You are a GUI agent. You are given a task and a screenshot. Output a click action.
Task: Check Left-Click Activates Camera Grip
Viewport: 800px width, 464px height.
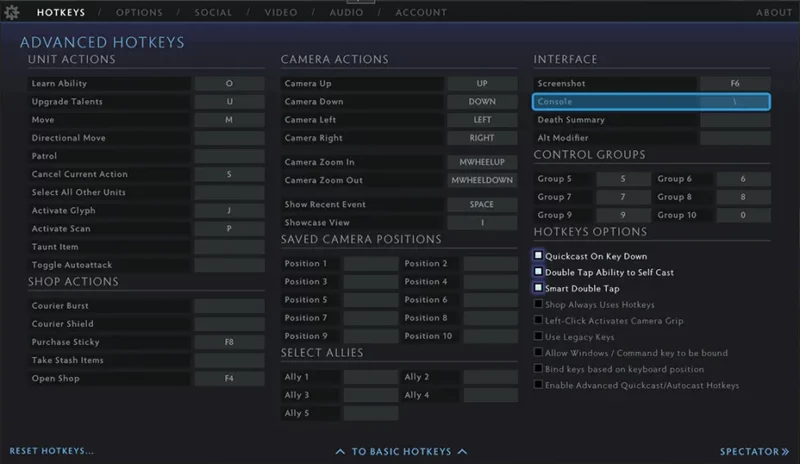click(x=538, y=320)
